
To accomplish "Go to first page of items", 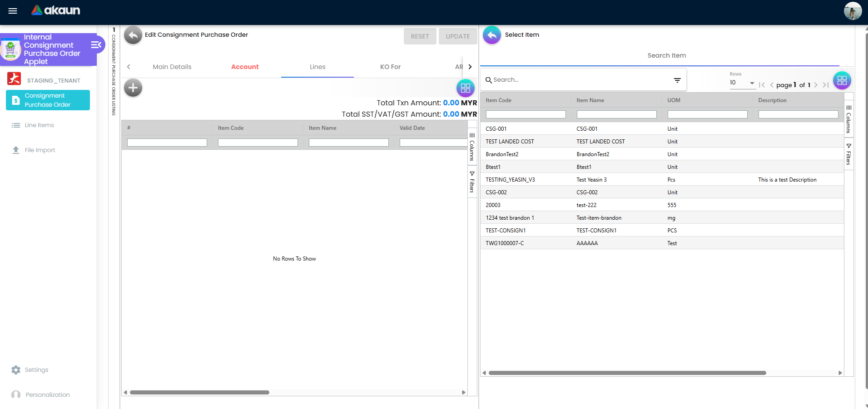I will click(762, 85).
